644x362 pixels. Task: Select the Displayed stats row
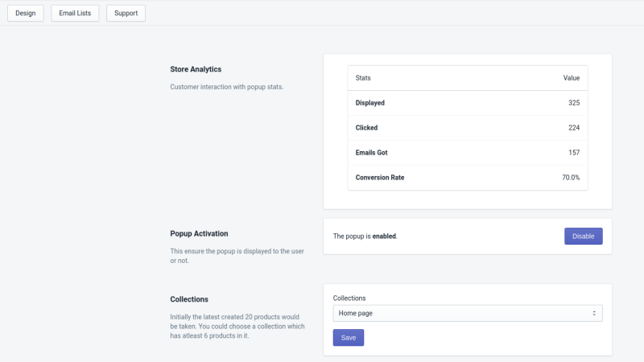click(468, 103)
